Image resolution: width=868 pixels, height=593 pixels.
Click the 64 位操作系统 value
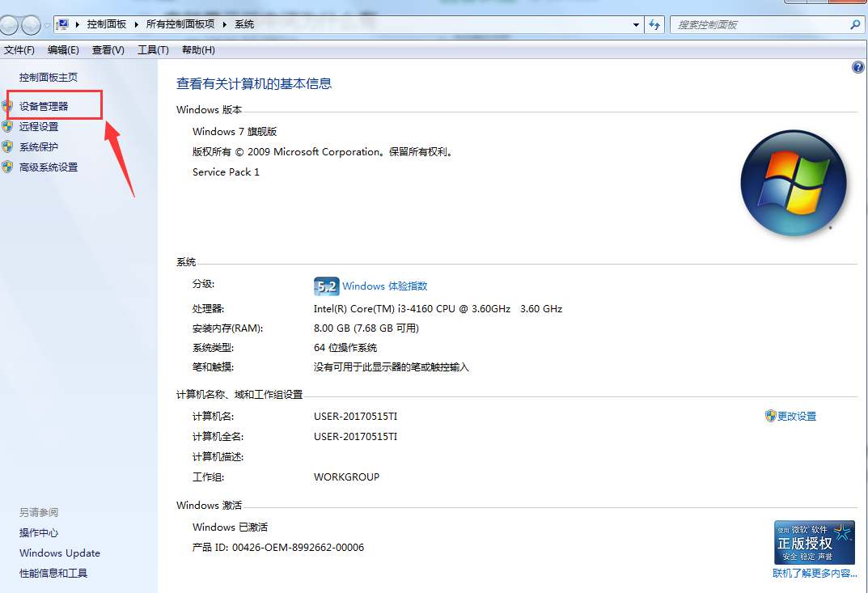pos(345,348)
